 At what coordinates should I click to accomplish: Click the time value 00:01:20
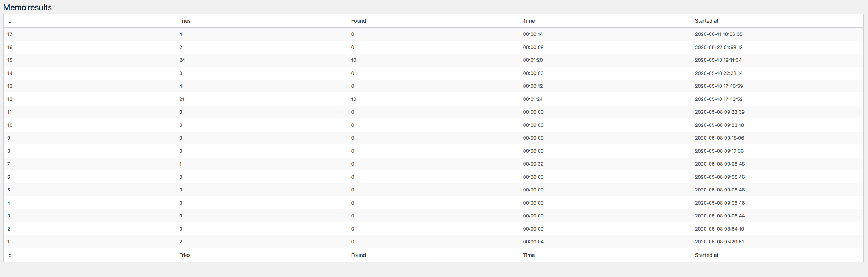pyautogui.click(x=533, y=60)
